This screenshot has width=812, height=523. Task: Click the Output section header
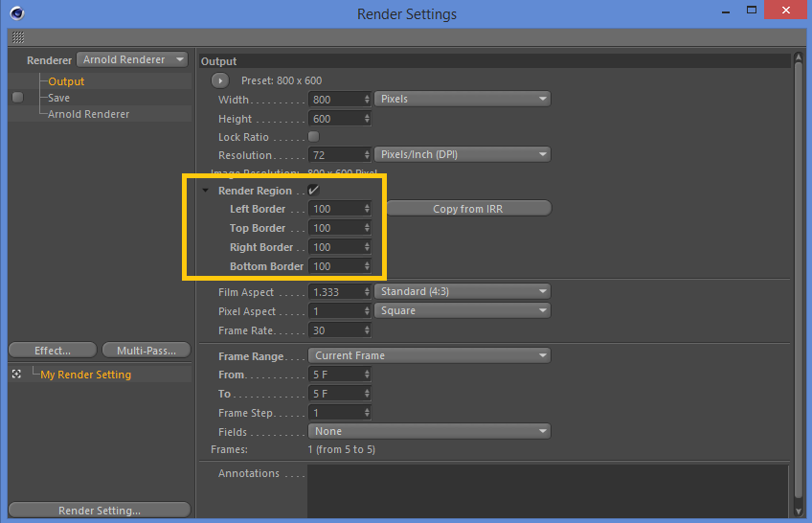tap(495, 61)
